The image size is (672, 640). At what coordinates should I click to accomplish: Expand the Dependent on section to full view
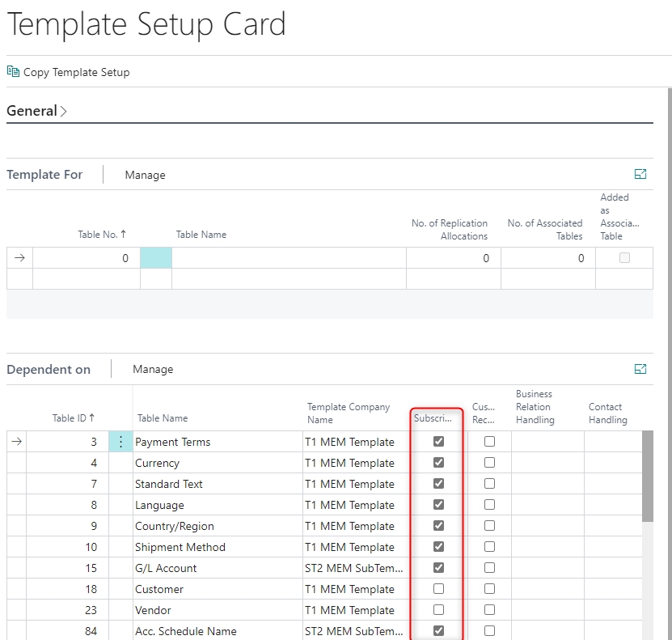pos(640,369)
